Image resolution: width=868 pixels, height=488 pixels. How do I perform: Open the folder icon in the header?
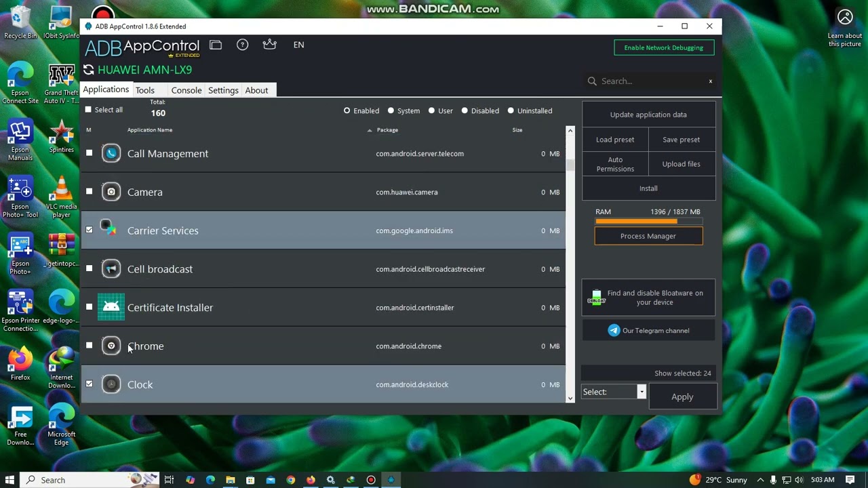pos(216,45)
